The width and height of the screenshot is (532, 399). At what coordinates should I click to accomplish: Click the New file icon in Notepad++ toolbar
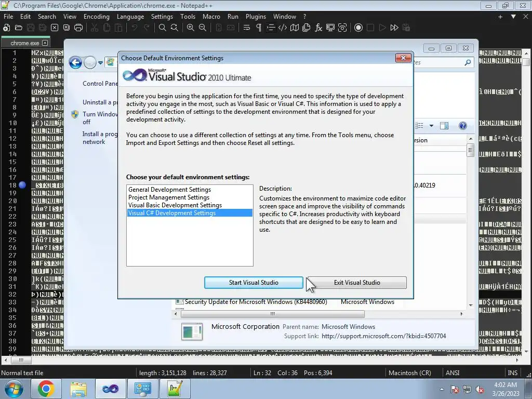(x=6, y=28)
